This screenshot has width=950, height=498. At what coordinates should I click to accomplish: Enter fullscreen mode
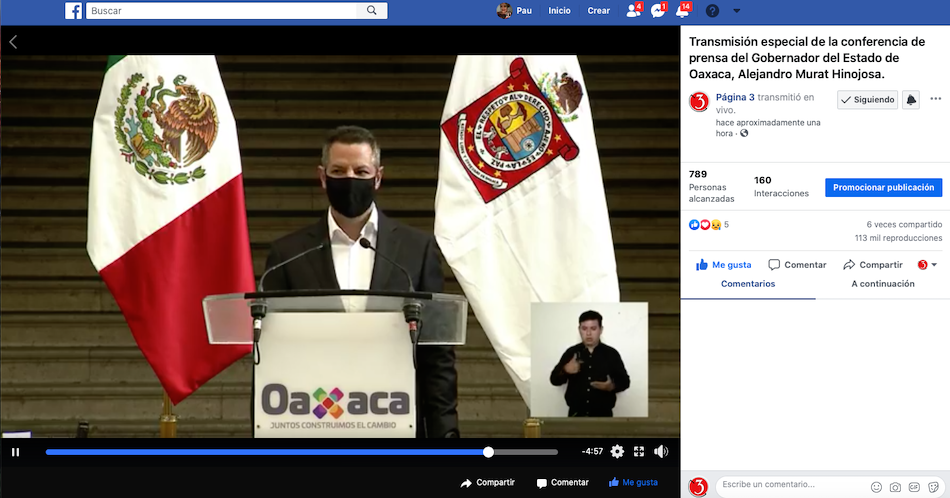(x=639, y=451)
